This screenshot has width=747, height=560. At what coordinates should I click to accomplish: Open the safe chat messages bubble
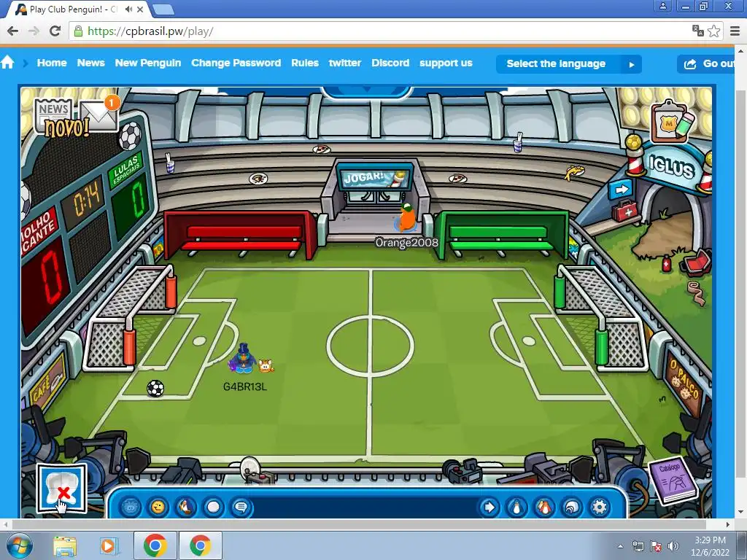coord(241,507)
